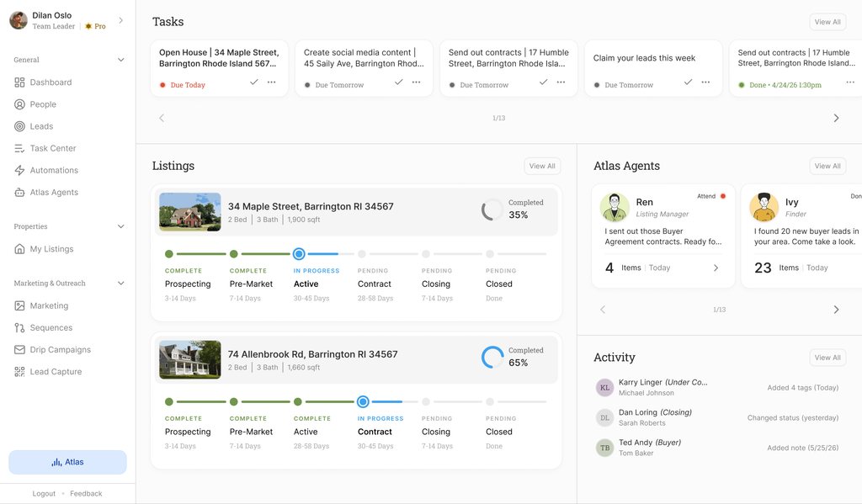Open the Feedback link
Viewport: 862px width, 504px height.
point(86,494)
